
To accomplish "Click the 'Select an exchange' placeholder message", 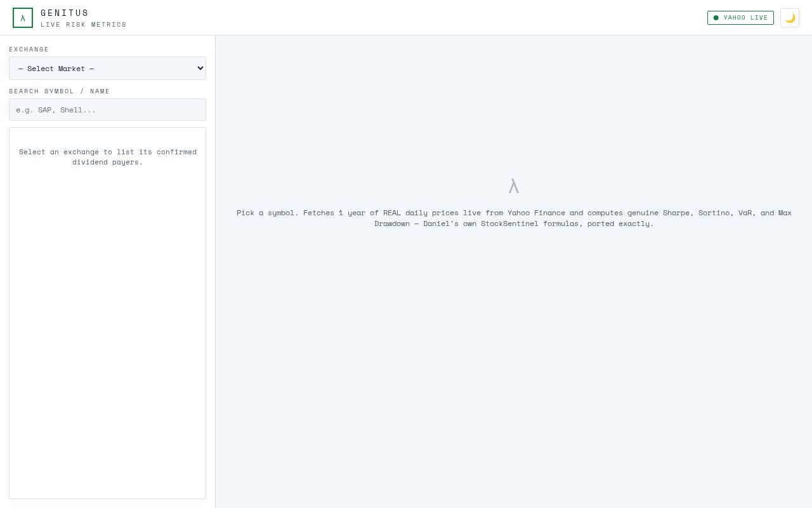I will point(108,157).
